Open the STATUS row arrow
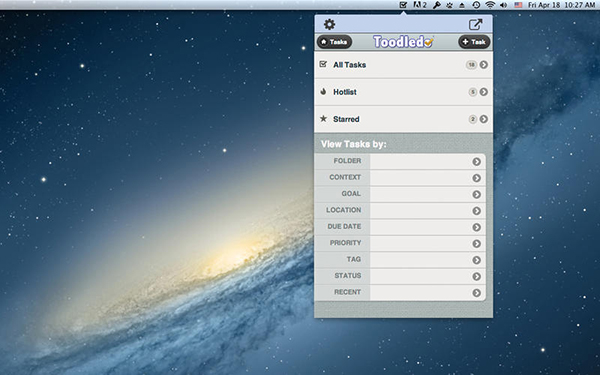Image resolution: width=600 pixels, height=375 pixels. (x=476, y=277)
